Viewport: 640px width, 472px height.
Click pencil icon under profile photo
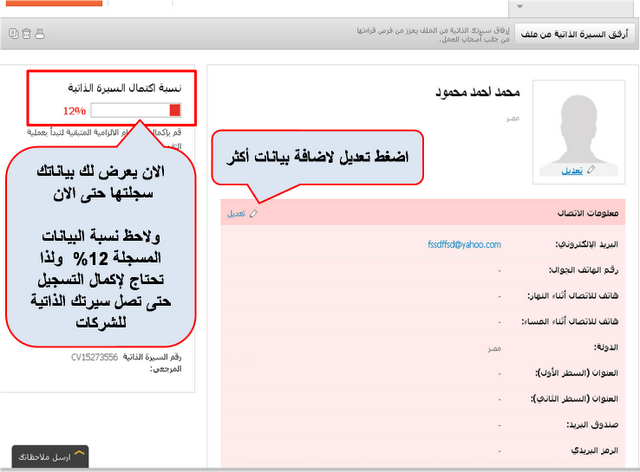[x=591, y=170]
